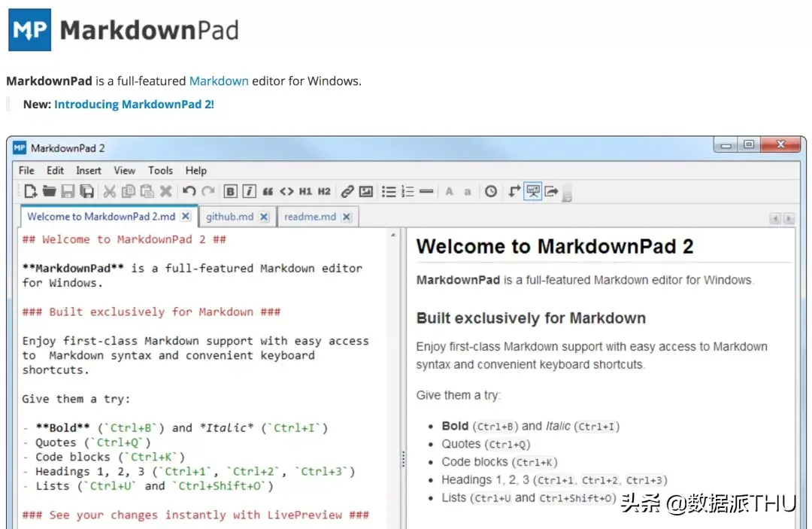Switch to the github.md tab
812x529 pixels.
coord(229,217)
